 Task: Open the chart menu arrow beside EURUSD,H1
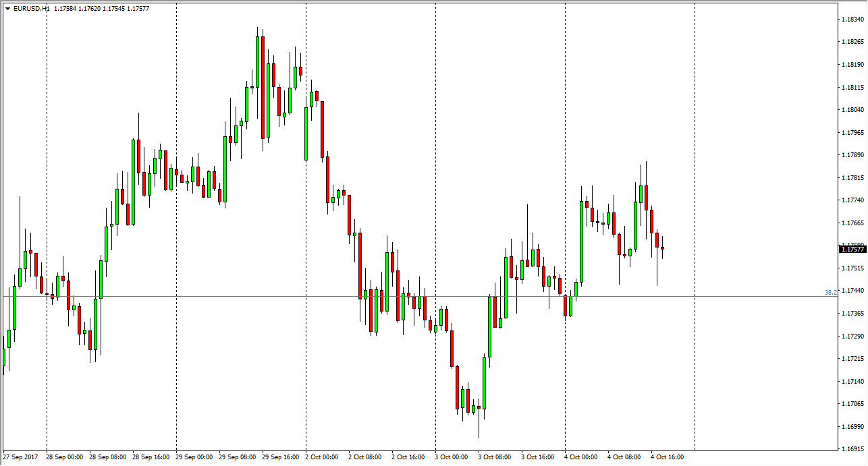(7, 9)
